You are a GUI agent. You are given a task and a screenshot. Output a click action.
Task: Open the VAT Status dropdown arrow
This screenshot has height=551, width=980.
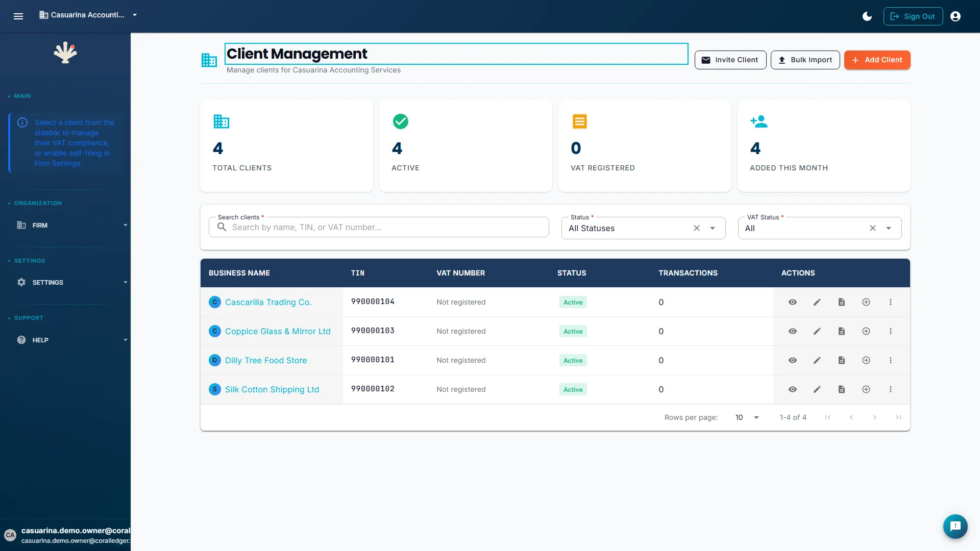click(x=889, y=228)
